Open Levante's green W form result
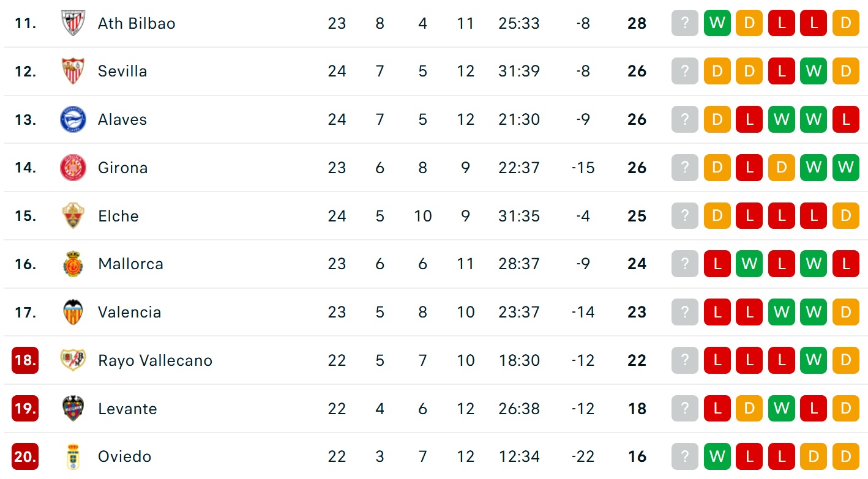This screenshot has width=868, height=479. click(781, 409)
